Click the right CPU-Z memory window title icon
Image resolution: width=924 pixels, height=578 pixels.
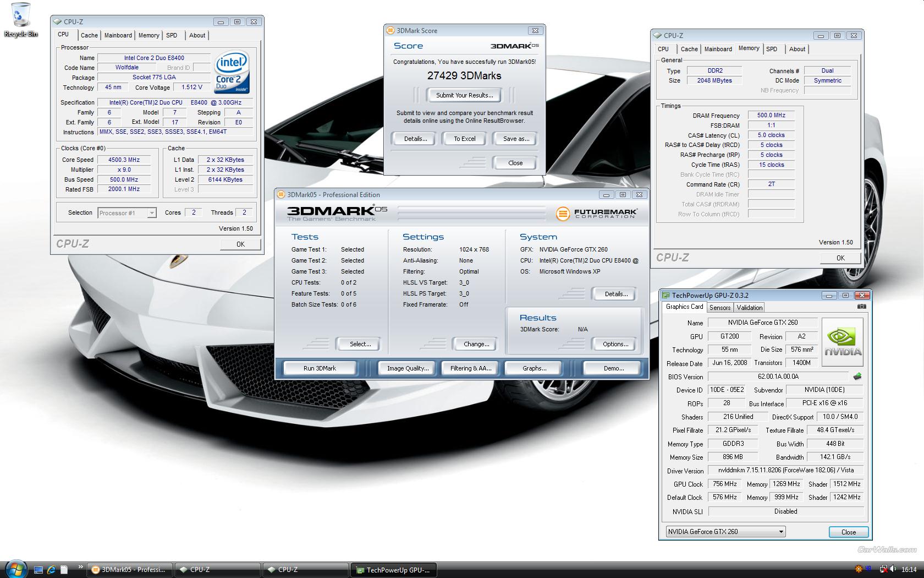[x=658, y=36]
